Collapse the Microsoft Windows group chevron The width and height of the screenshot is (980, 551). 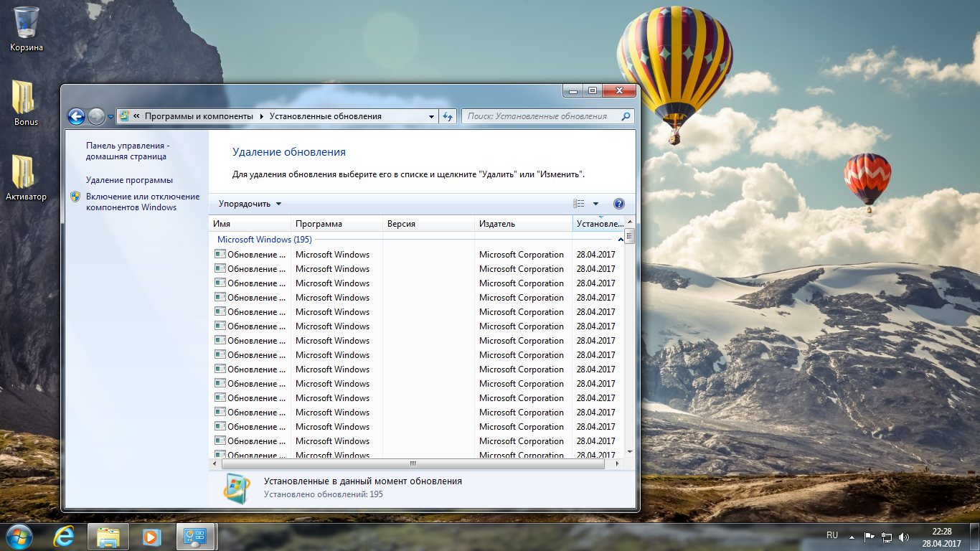pyautogui.click(x=620, y=240)
